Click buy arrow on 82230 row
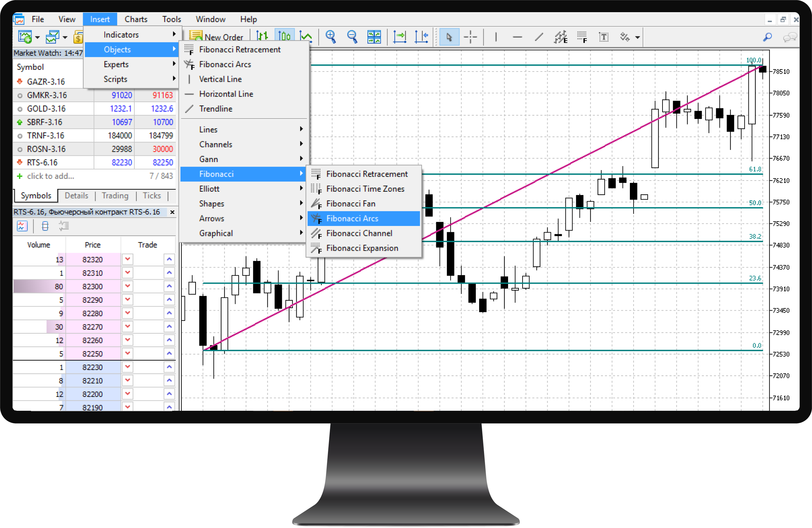Viewport: 812px width, 528px height. pyautogui.click(x=169, y=367)
